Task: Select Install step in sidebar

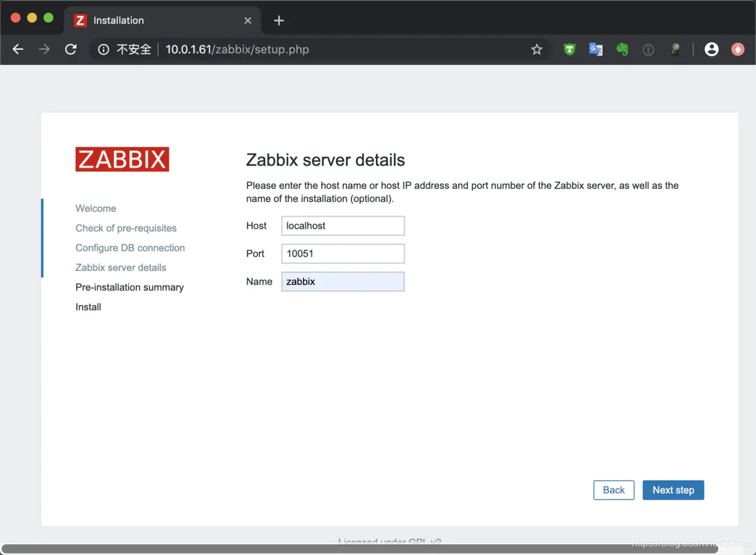Action: (88, 307)
